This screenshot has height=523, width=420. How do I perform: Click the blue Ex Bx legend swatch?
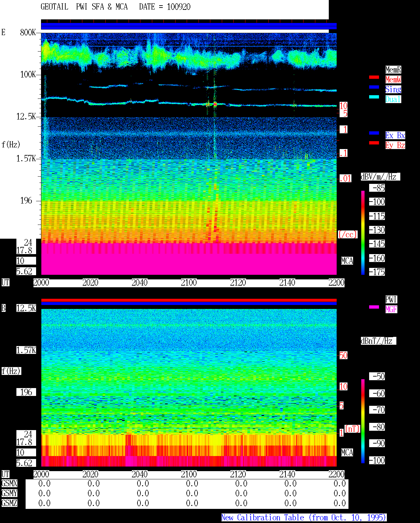coord(374,133)
